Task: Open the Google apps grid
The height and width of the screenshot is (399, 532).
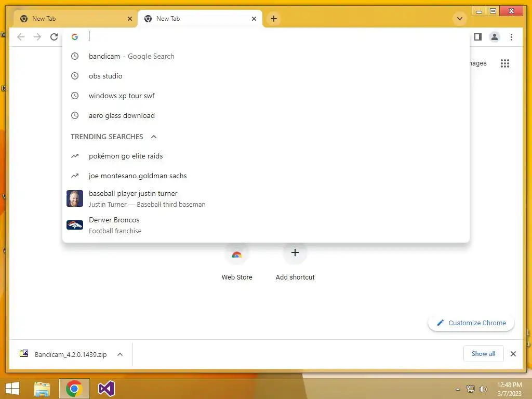Action: click(x=505, y=63)
